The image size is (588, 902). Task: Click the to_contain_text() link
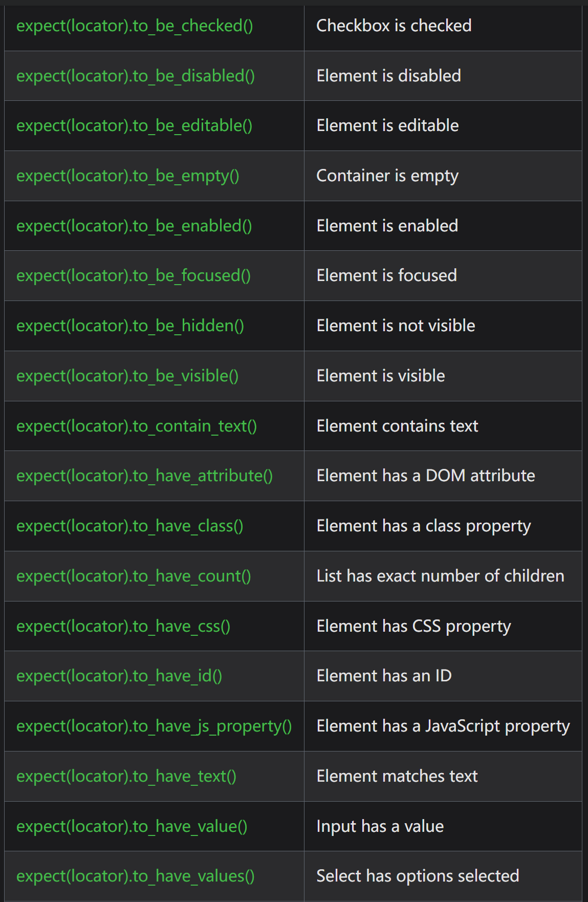tap(137, 426)
